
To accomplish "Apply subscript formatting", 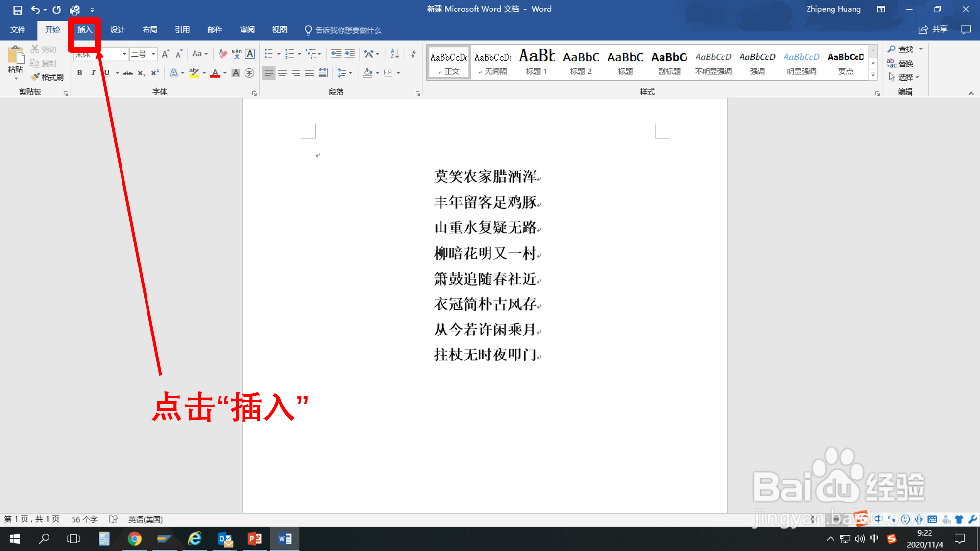I will tap(141, 72).
